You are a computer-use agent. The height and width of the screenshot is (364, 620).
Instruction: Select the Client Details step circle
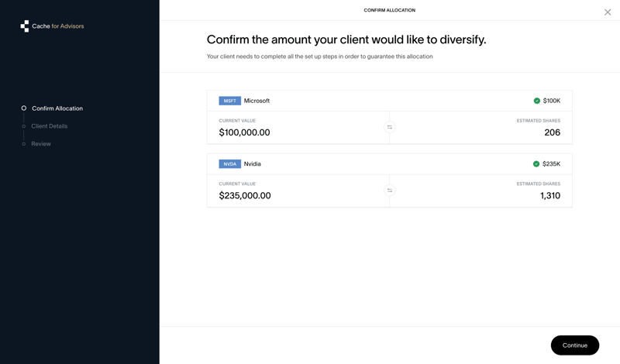[24, 126]
